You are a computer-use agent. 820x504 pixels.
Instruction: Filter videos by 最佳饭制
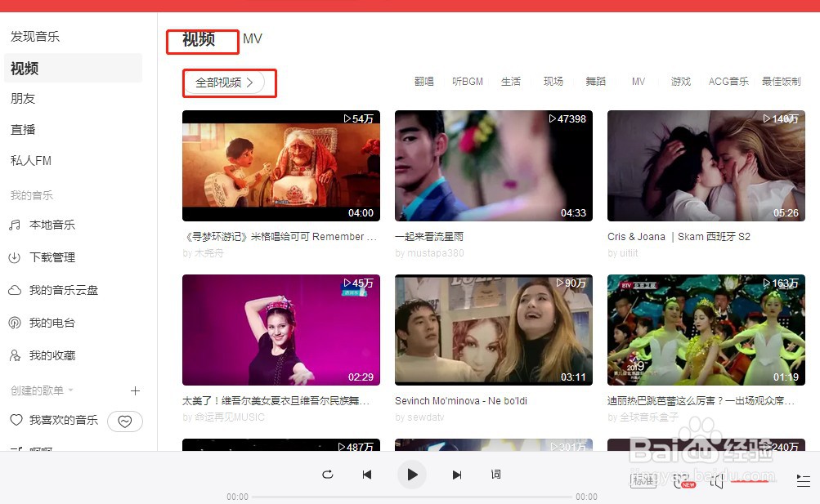[x=782, y=82]
